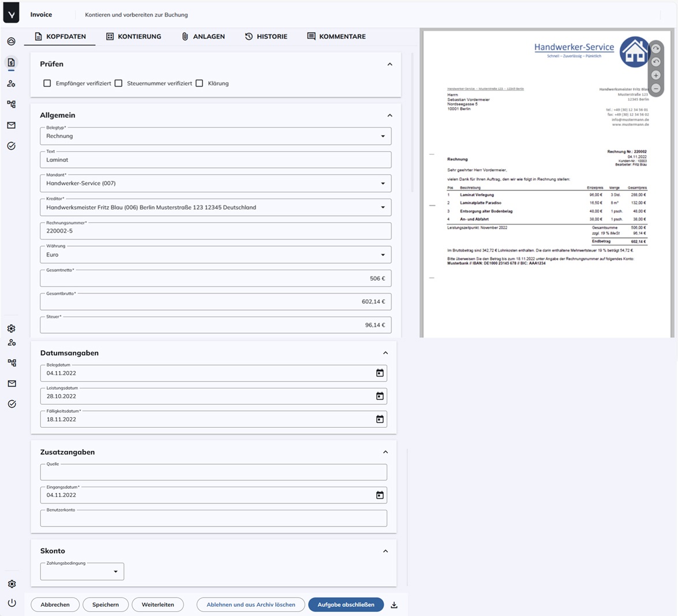
Task: Click the house logo in the invoice preview
Action: tap(634, 52)
